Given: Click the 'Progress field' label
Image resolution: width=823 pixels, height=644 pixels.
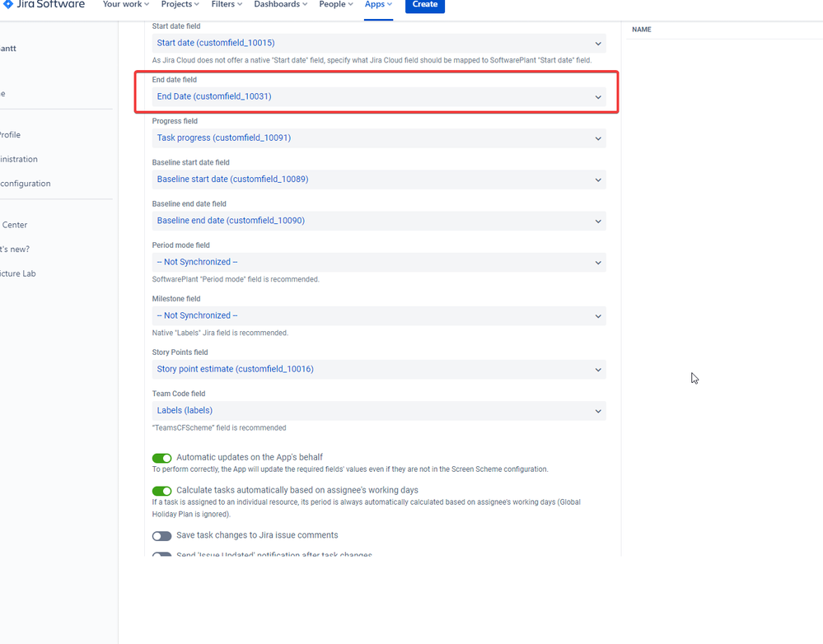Looking at the screenshot, I should pyautogui.click(x=175, y=121).
